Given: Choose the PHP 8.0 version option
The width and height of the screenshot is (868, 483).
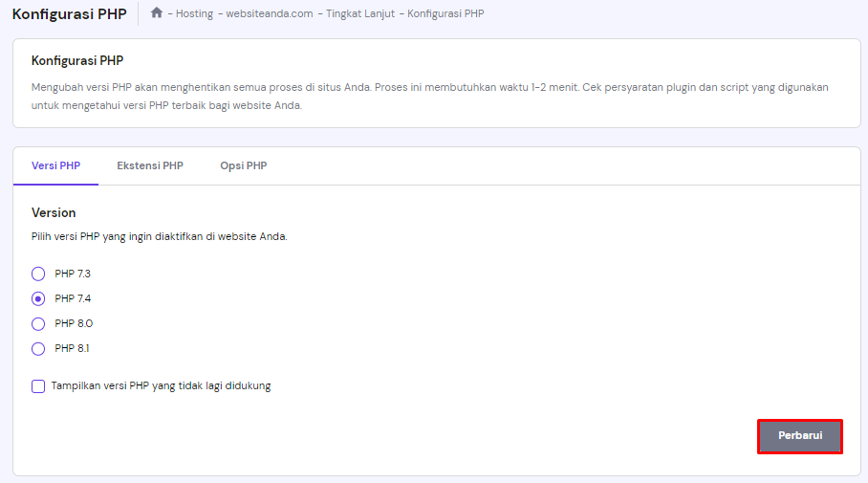Looking at the screenshot, I should [x=38, y=323].
